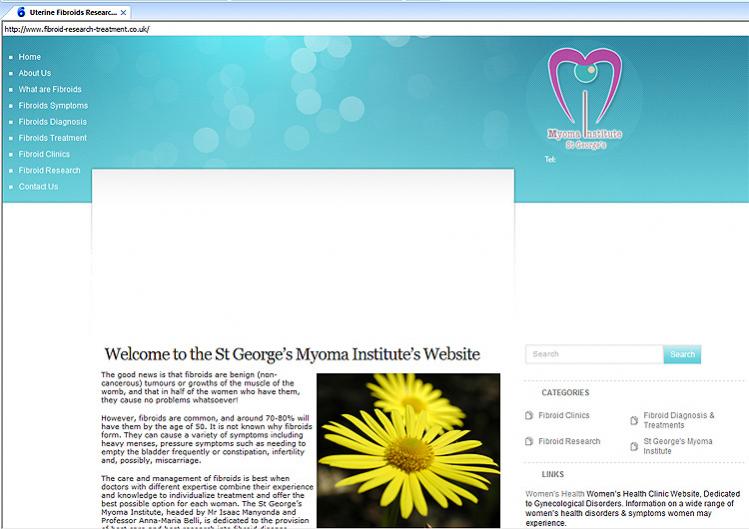The height and width of the screenshot is (529, 749).
Task: Click the page icon beside Fibroid Clinics
Action: tap(529, 415)
